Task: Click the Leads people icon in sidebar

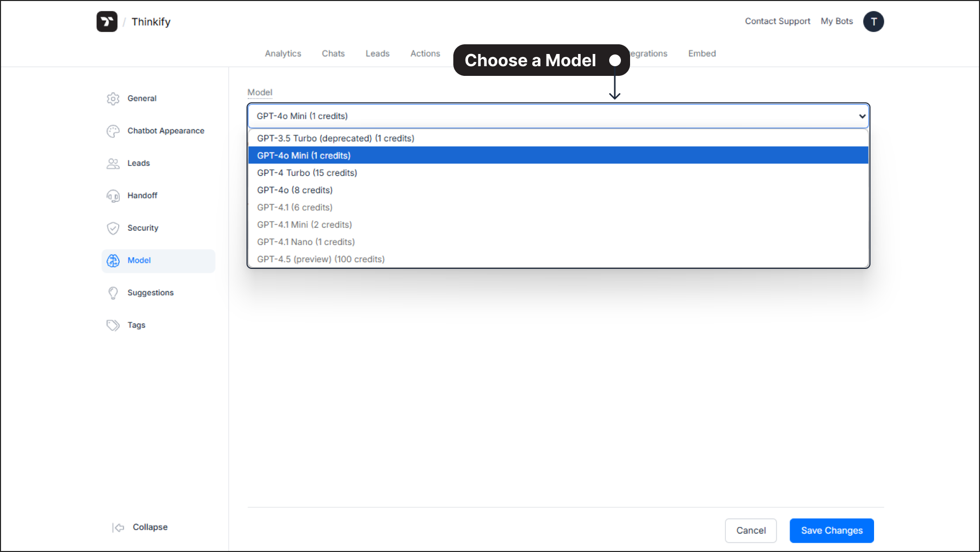Action: 113,163
